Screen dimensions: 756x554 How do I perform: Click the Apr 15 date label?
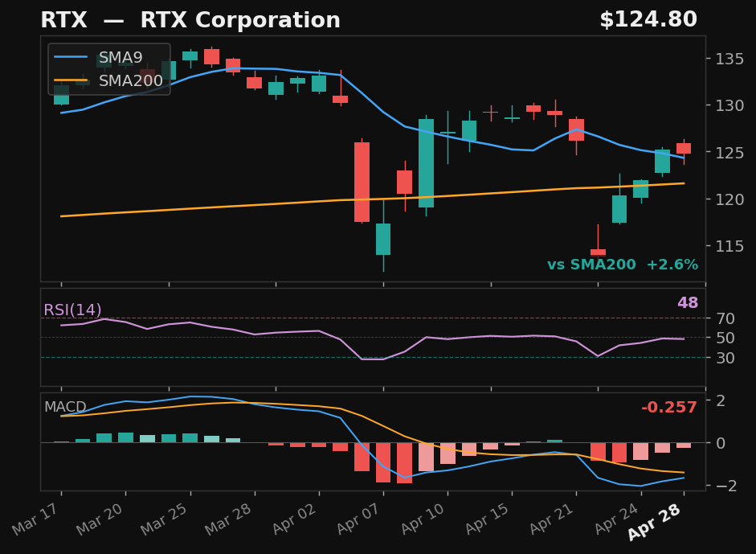point(488,519)
